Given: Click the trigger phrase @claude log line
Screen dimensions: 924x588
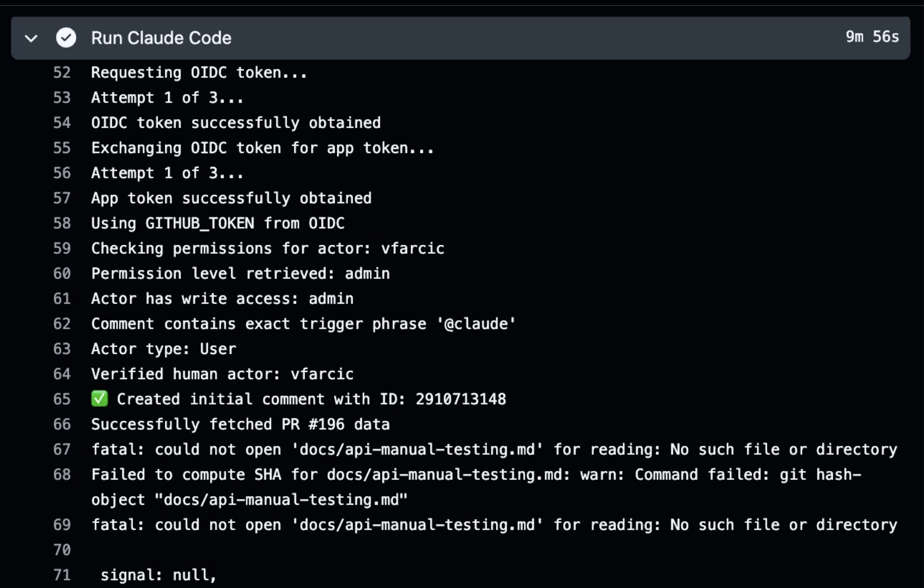Looking at the screenshot, I should [x=303, y=324].
